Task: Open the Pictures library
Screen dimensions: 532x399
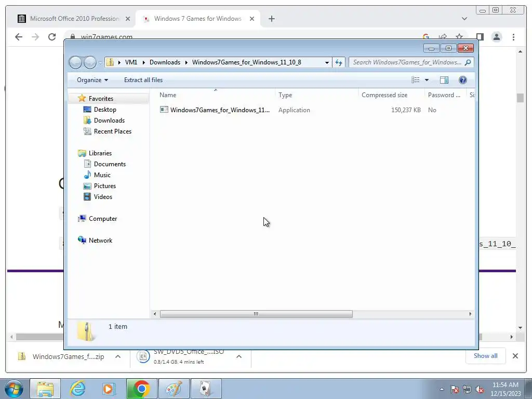Action: coord(105,186)
